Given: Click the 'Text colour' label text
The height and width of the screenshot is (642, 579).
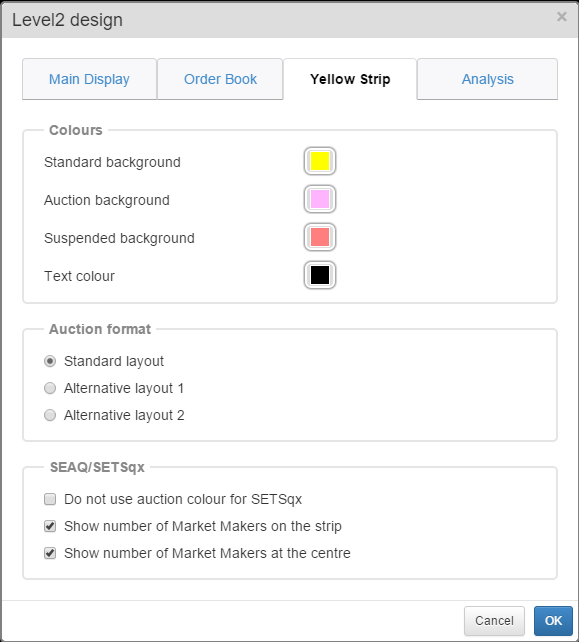Looking at the screenshot, I should [x=79, y=276].
